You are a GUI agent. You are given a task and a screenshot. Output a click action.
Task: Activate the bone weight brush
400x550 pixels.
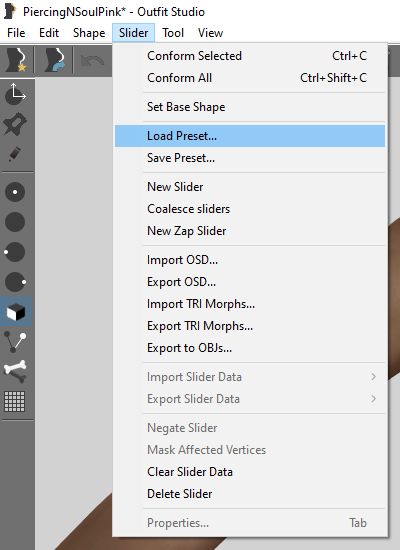click(15, 371)
